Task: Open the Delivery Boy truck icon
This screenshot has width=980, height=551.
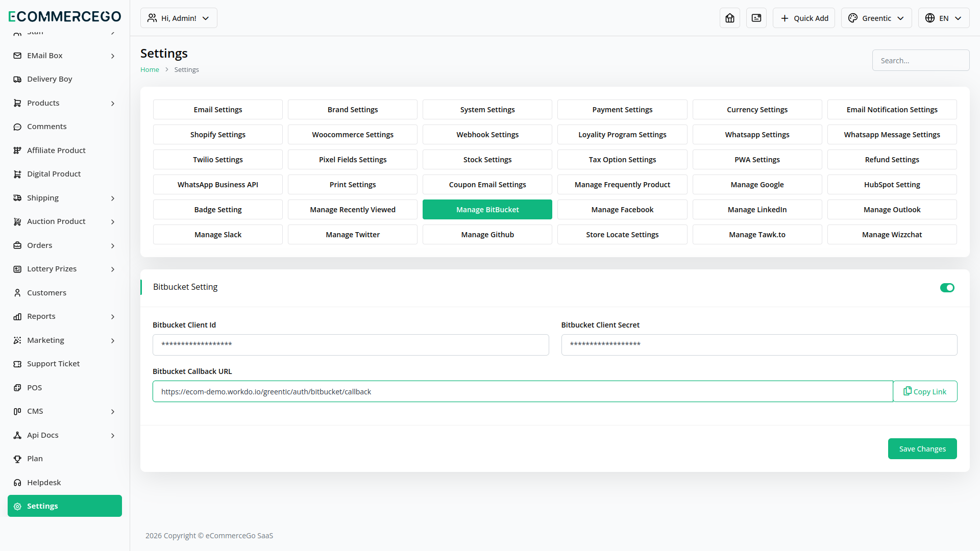Action: pos(17,79)
